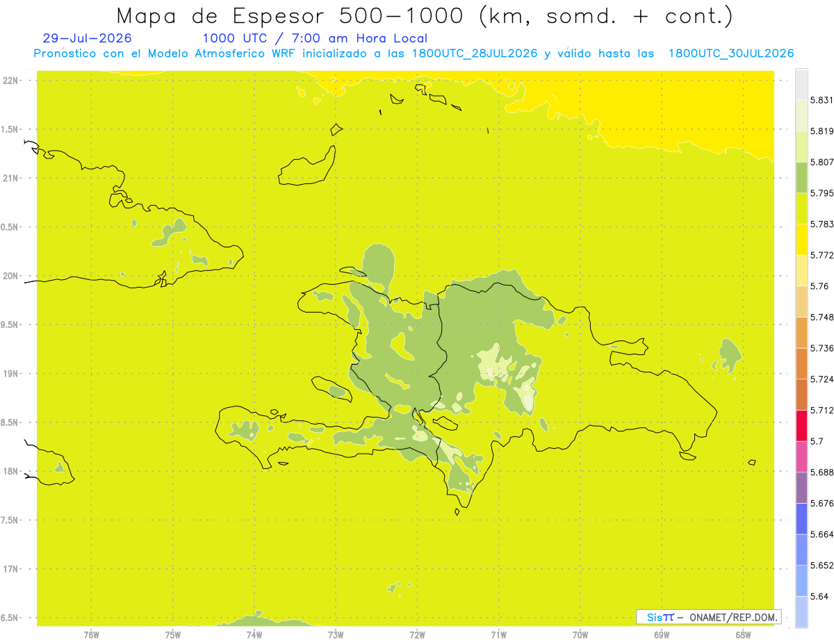Image resolution: width=834 pixels, height=644 pixels.
Task: Select the date text '29-Jul-2026'
Action: (x=87, y=38)
